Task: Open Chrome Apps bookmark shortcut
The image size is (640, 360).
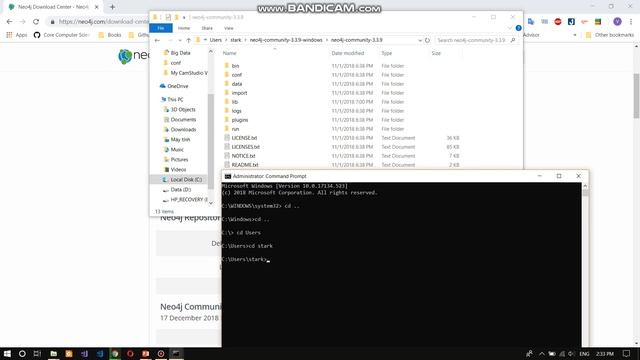Action: [x=17, y=35]
